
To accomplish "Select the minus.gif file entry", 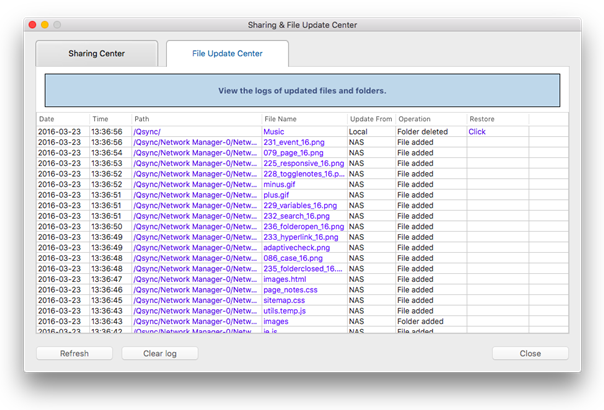I will pos(279,185).
